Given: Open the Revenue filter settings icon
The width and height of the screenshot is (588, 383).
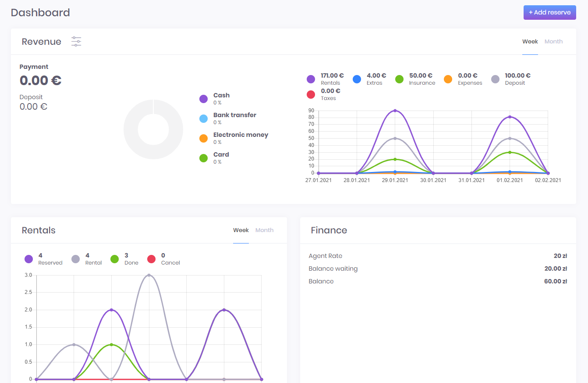Looking at the screenshot, I should pos(76,42).
